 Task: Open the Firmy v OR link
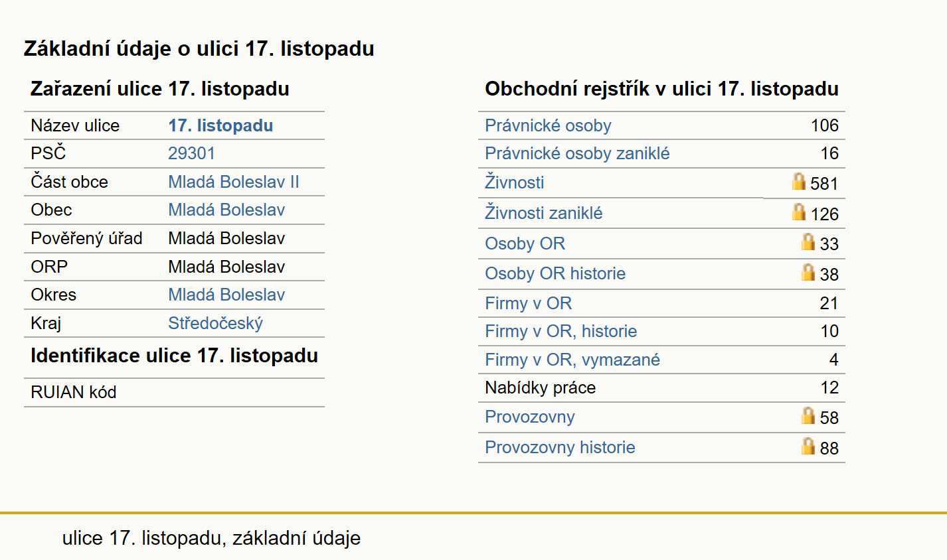pos(529,303)
